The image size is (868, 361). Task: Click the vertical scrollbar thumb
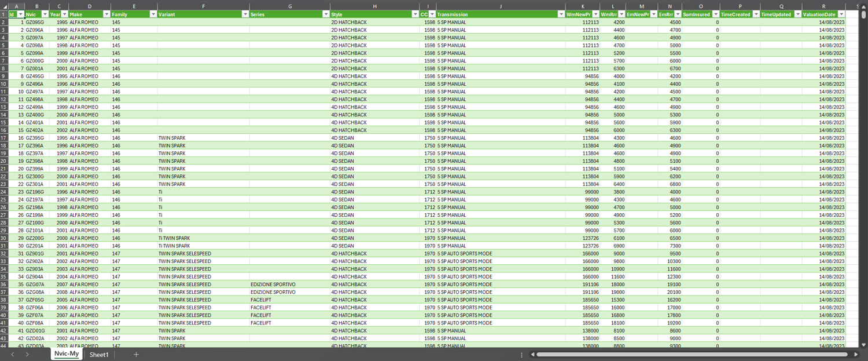(x=863, y=15)
